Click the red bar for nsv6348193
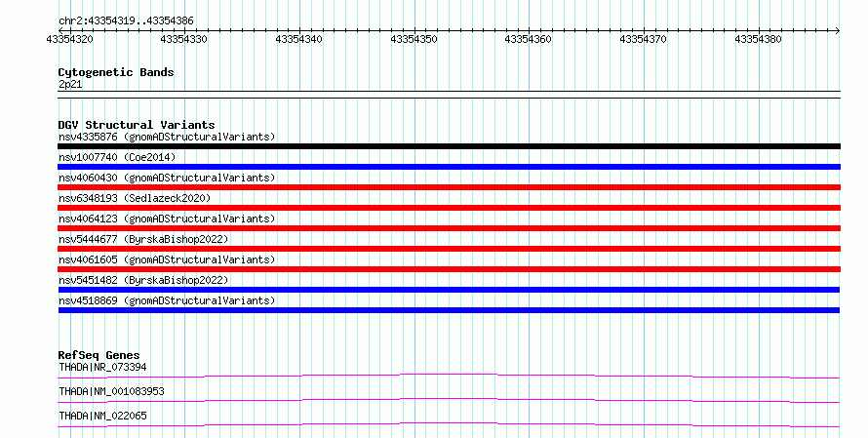Viewport: 868px width, 438px height. [x=449, y=208]
